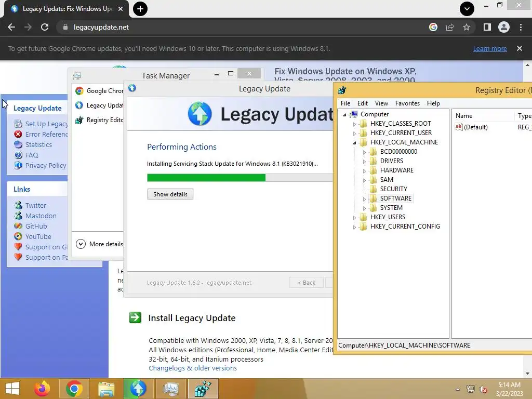Open the Mastodon link
The image size is (532, 399).
(x=41, y=216)
